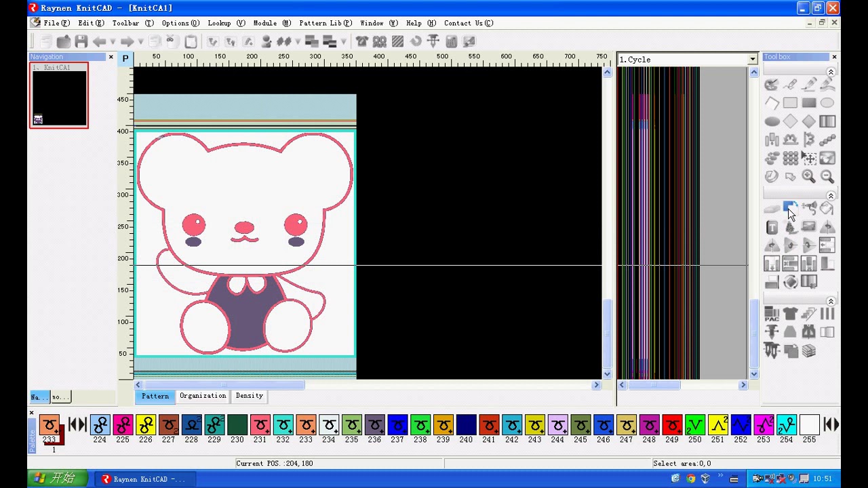This screenshot has width=868, height=488.
Task: Open the undo history dropdown arrow
Action: [x=113, y=42]
